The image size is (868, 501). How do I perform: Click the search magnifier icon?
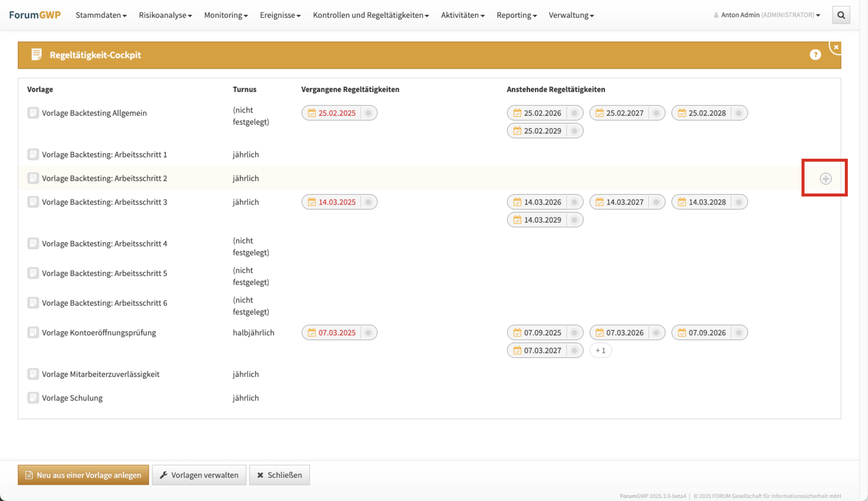pos(841,15)
